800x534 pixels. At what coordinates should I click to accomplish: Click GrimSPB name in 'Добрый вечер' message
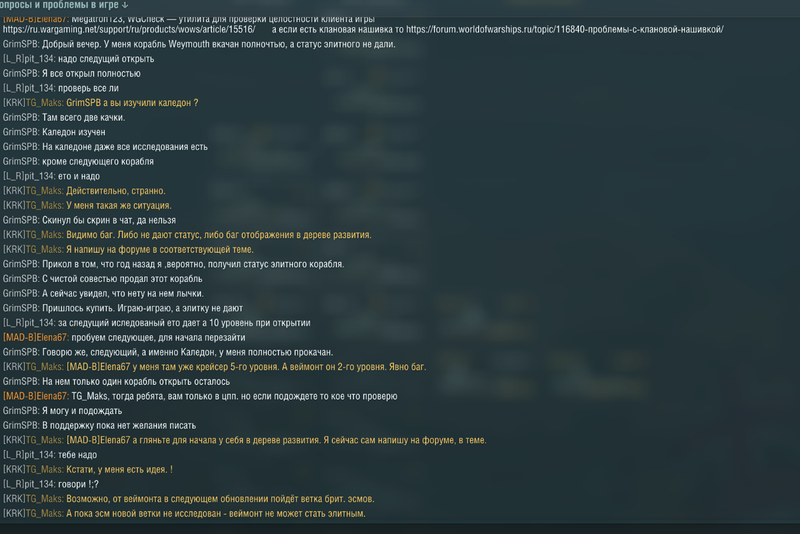point(20,44)
